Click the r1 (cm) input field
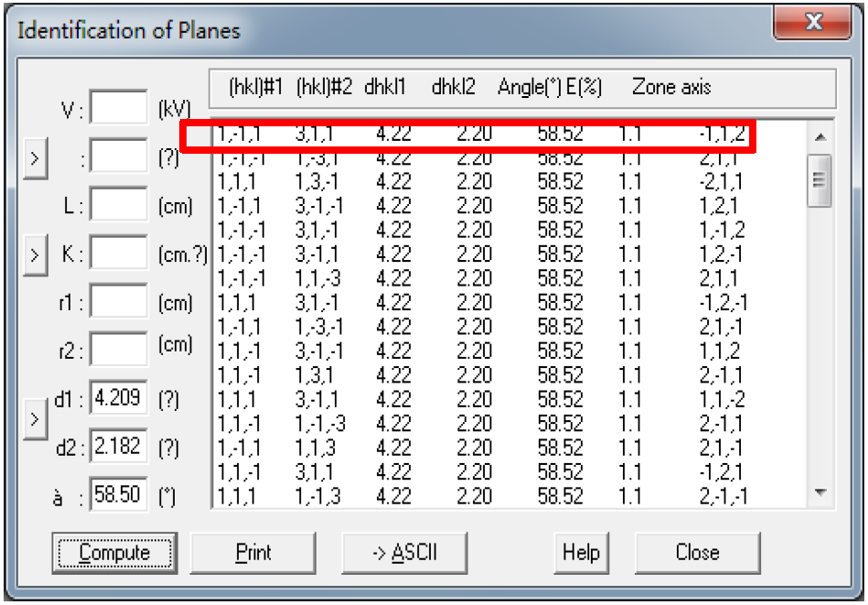This screenshot has height=605, width=868. coord(119,301)
